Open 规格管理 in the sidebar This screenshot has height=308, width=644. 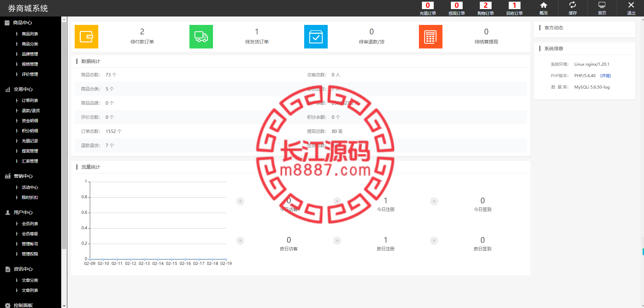[x=30, y=64]
